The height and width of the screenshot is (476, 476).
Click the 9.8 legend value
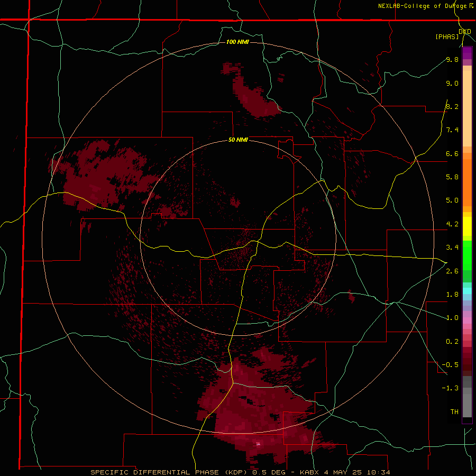tap(452, 59)
